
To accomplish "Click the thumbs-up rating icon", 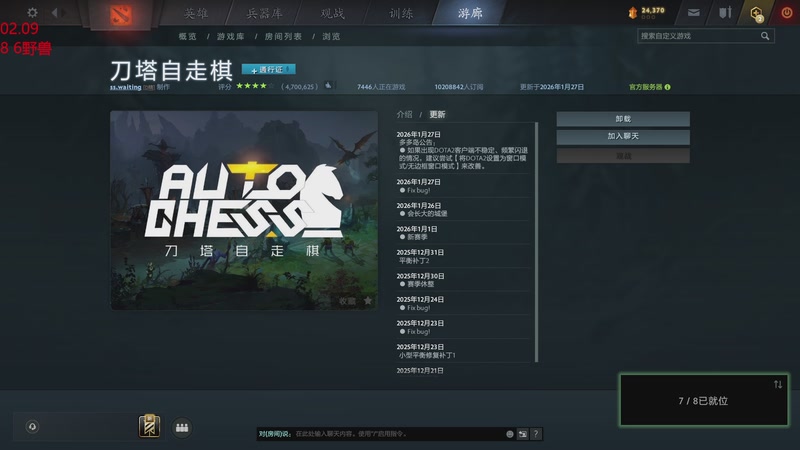I will coord(329,86).
